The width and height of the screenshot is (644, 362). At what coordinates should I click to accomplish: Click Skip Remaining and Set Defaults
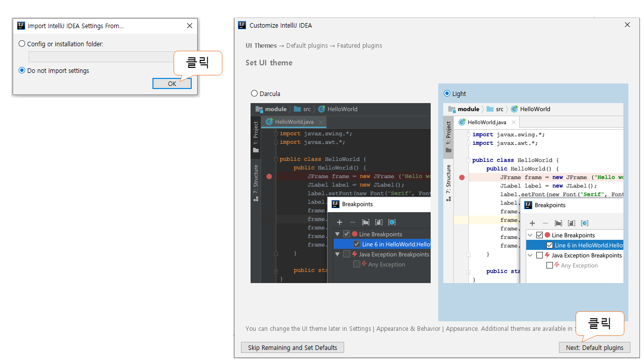click(292, 347)
